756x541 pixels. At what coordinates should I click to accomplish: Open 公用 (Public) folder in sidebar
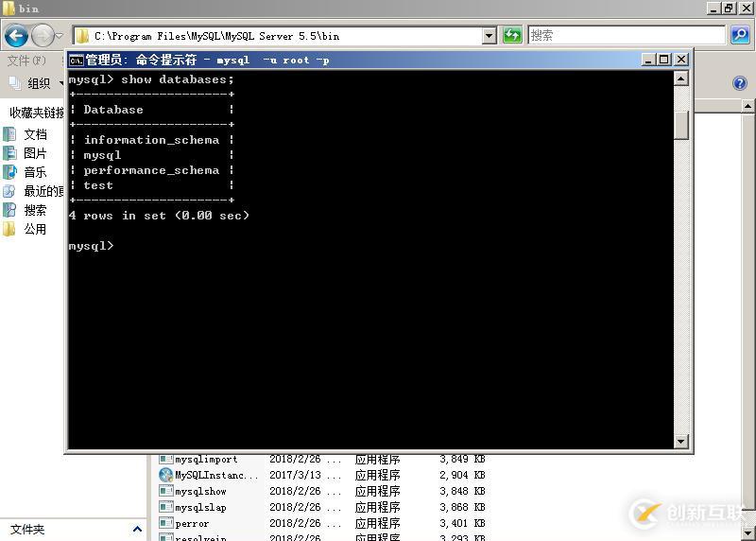point(35,229)
